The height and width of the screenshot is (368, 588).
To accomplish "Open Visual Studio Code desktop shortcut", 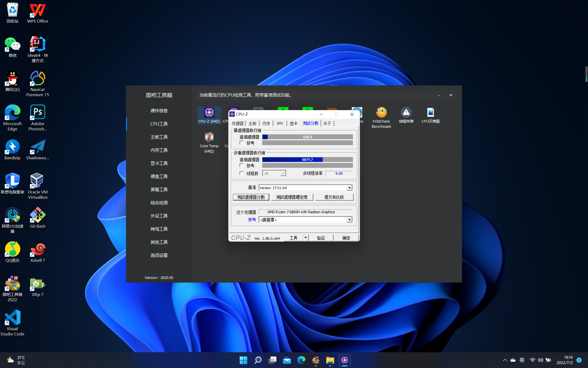I will point(12,323).
